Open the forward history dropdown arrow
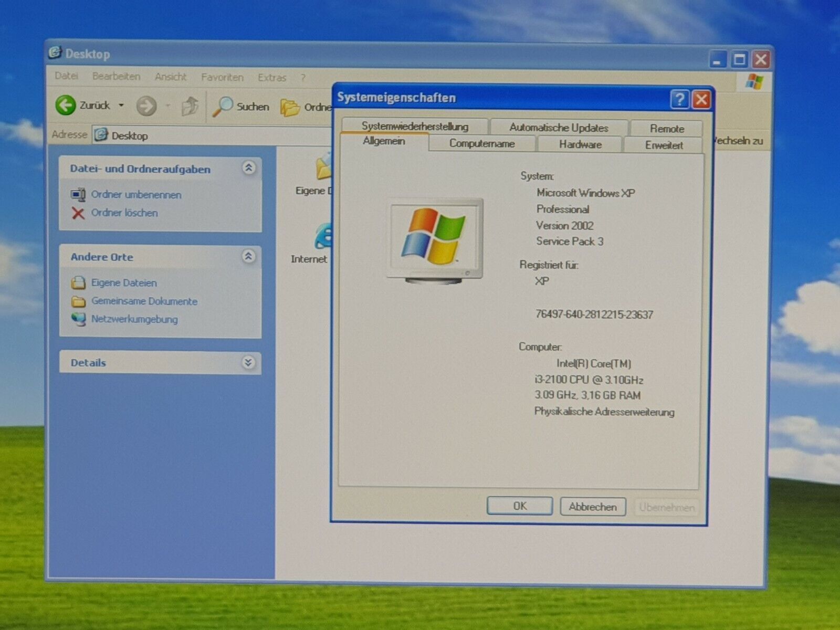 point(168,107)
